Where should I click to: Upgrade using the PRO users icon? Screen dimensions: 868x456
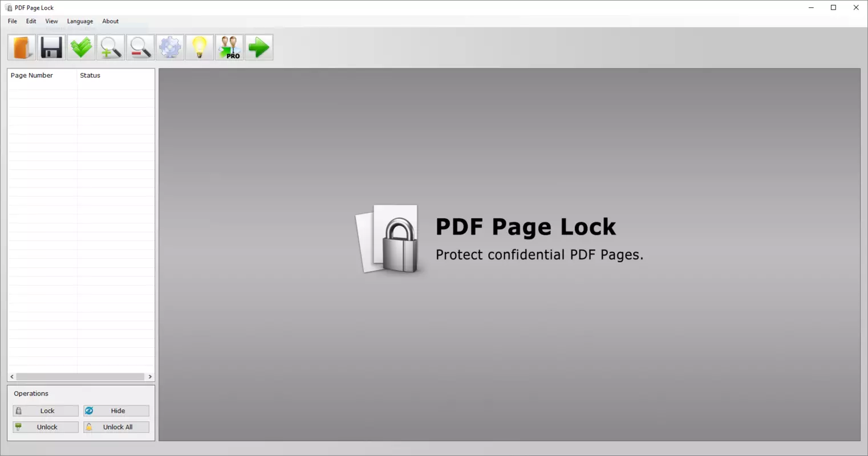point(229,47)
